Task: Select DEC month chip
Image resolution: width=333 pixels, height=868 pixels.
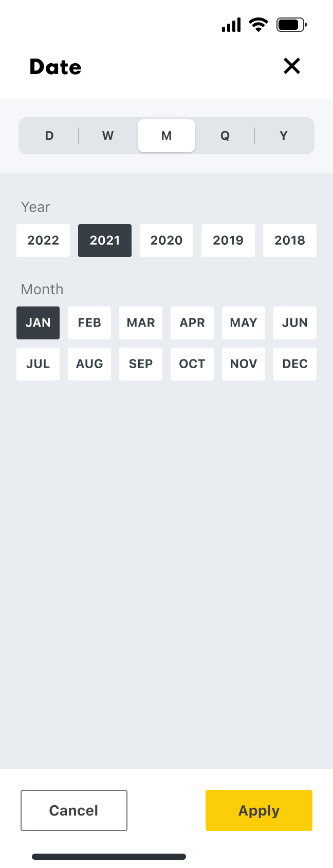Action: [295, 364]
